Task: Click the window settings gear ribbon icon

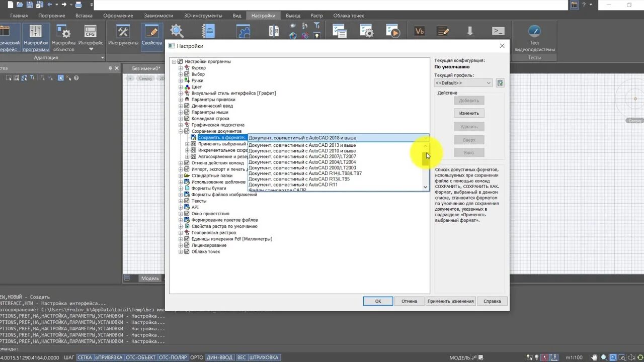Action: [x=366, y=31]
